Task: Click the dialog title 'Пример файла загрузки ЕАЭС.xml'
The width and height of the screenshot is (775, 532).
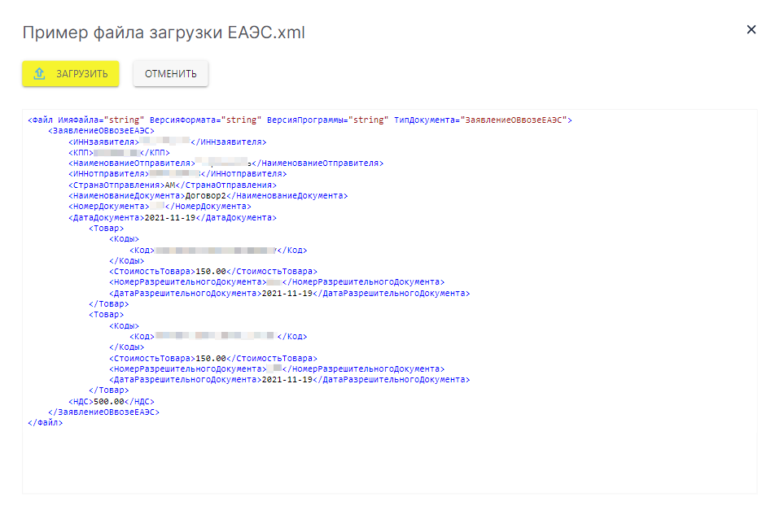Action: (x=164, y=33)
